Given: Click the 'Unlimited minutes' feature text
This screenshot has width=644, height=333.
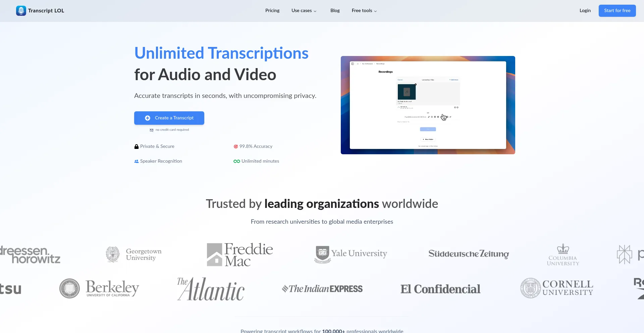Looking at the screenshot, I should (x=260, y=161).
